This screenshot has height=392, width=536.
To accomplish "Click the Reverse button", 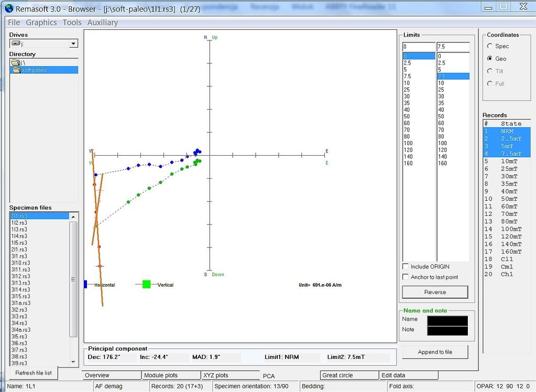I will pyautogui.click(x=435, y=292).
